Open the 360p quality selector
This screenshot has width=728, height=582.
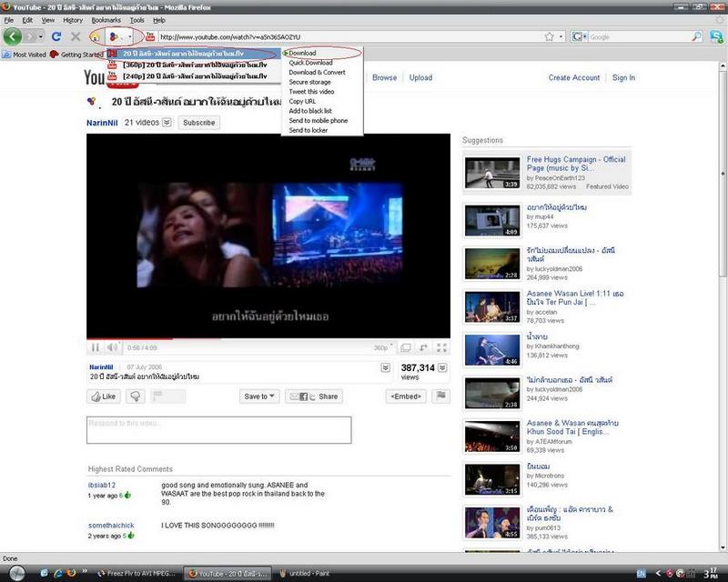(x=383, y=347)
